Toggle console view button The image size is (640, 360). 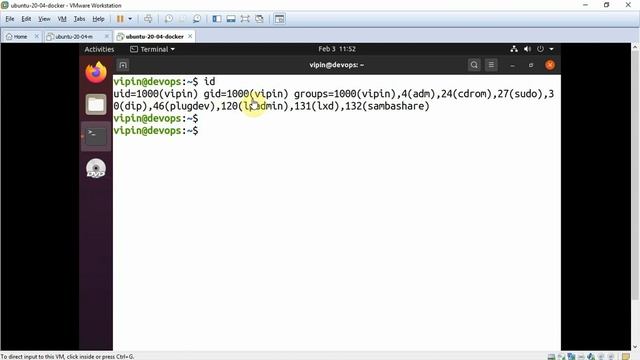click(x=280, y=19)
